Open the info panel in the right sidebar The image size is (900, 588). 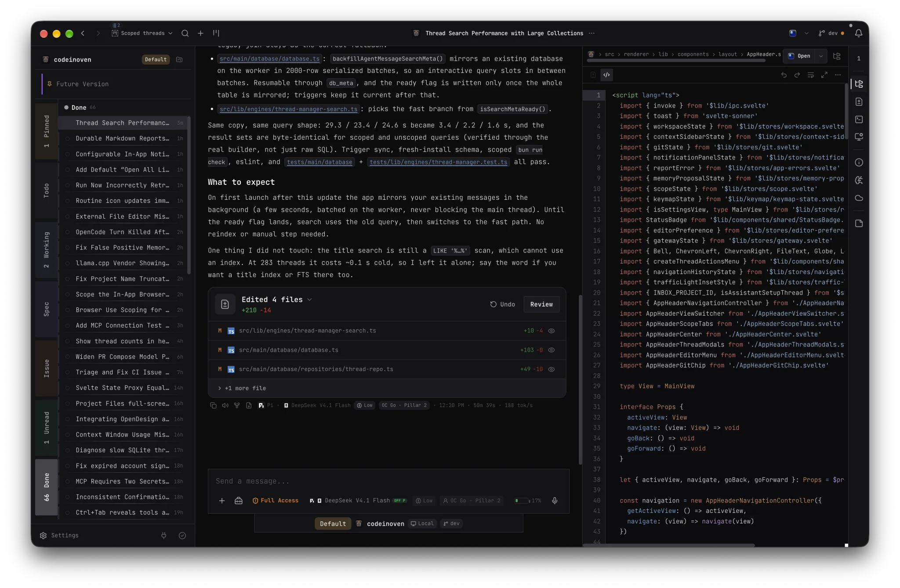859,162
